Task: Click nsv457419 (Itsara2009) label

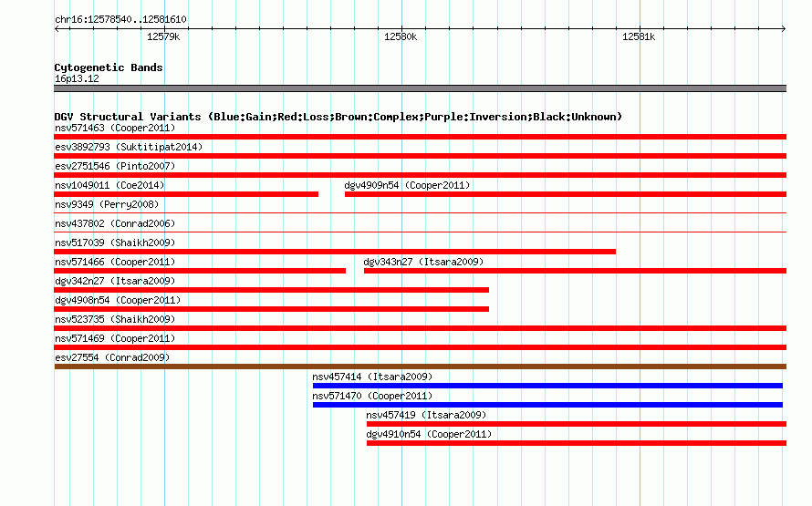Action: (426, 415)
